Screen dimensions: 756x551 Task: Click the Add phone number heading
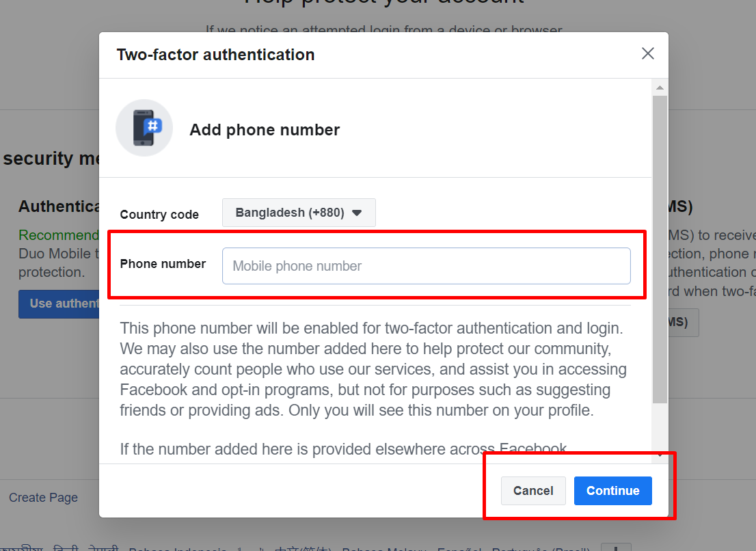[265, 130]
